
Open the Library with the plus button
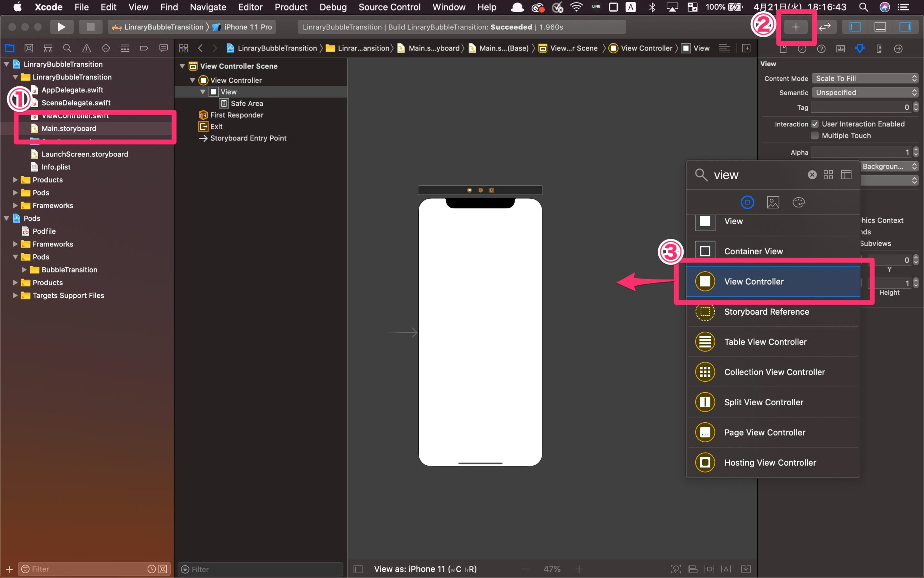796,27
